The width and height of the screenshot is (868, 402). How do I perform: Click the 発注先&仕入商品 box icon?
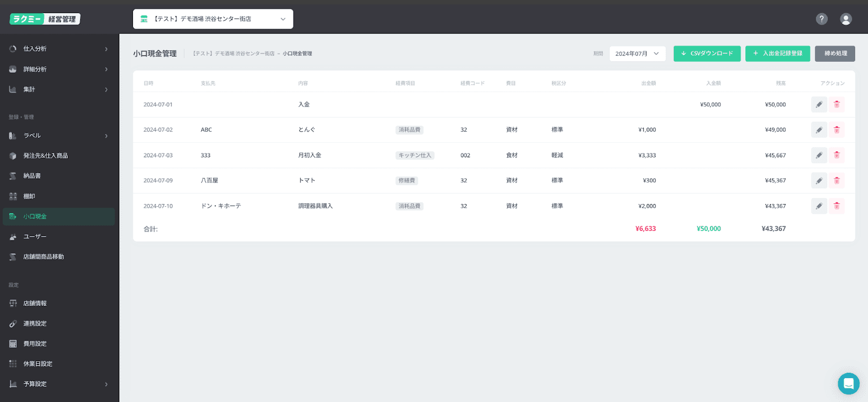(13, 156)
